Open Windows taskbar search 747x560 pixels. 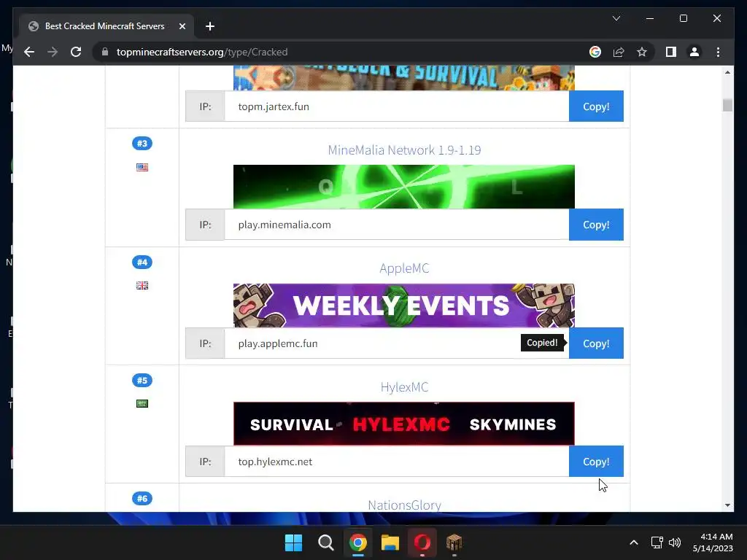point(326,542)
